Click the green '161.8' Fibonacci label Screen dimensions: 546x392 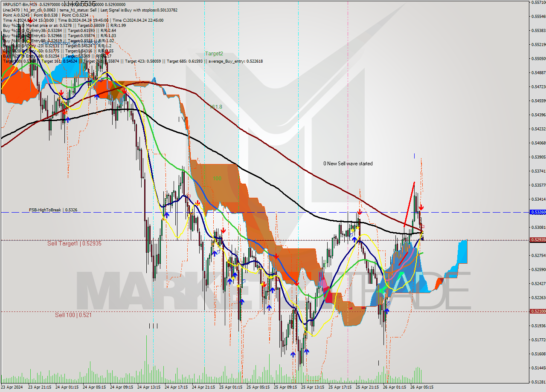216,107
